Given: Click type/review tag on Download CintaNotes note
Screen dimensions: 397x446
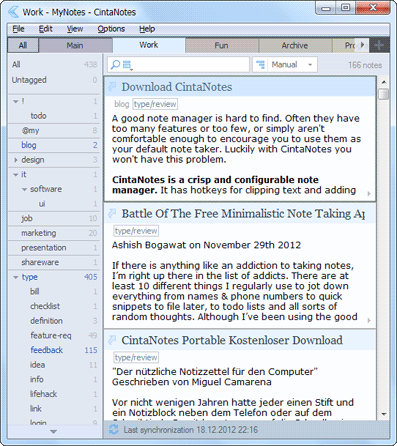Looking at the screenshot, I should tap(155, 104).
